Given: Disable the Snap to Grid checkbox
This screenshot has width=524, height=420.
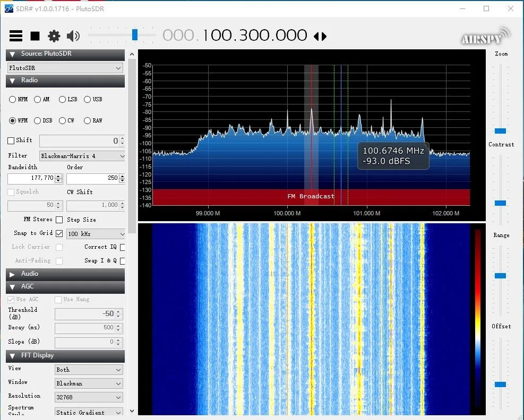Looking at the screenshot, I should (59, 233).
